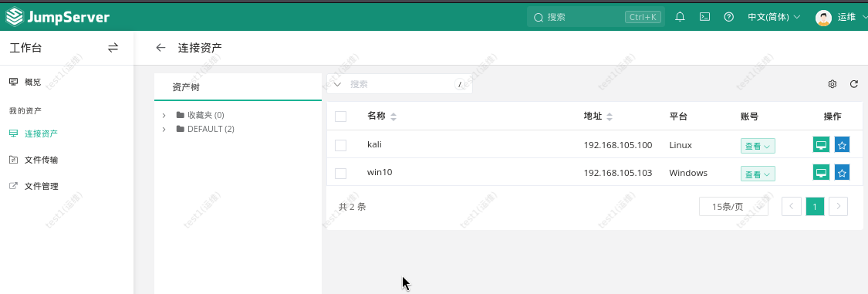
Task: Select page 1 button
Action: (x=815, y=207)
